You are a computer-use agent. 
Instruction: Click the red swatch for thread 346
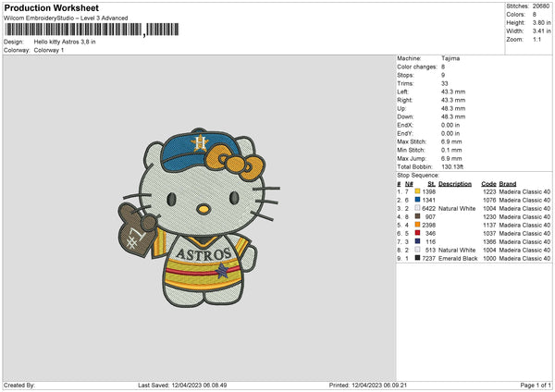pos(417,233)
